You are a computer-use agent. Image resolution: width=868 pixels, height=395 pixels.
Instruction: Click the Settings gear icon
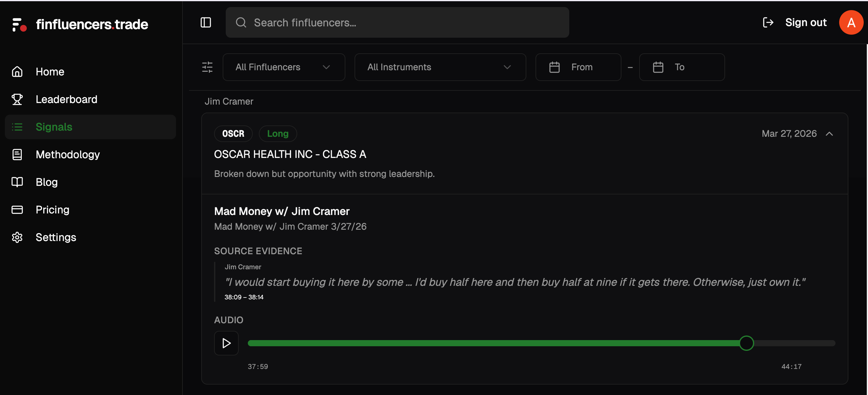[17, 237]
